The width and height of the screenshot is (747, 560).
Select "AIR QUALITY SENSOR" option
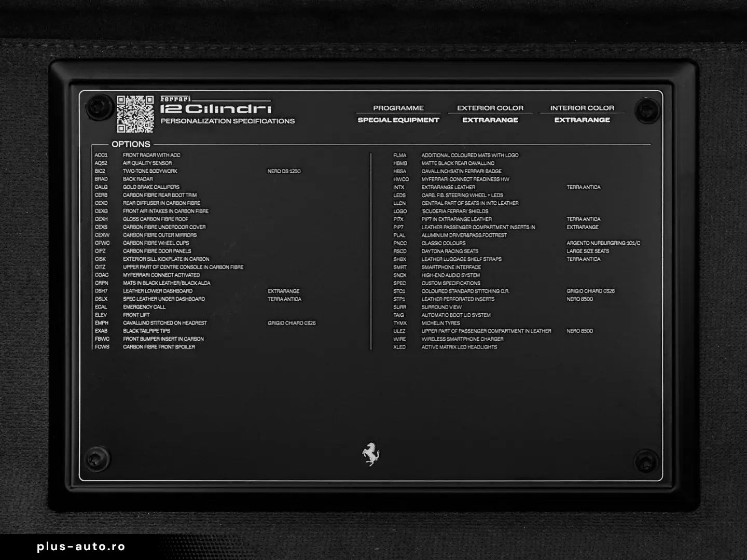point(147,163)
